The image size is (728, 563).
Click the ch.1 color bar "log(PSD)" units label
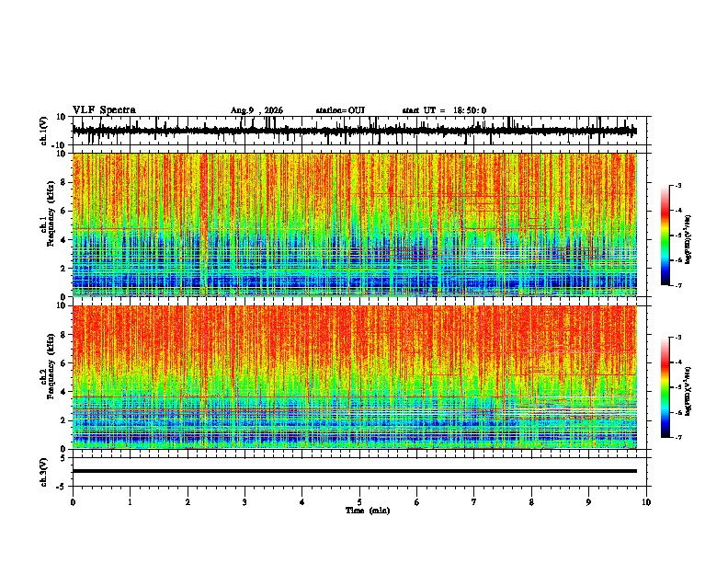(x=688, y=239)
